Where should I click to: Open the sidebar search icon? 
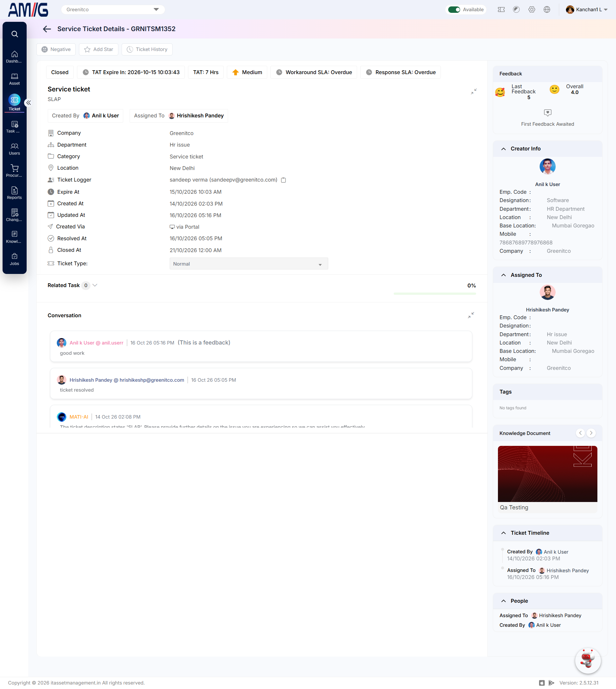click(14, 34)
